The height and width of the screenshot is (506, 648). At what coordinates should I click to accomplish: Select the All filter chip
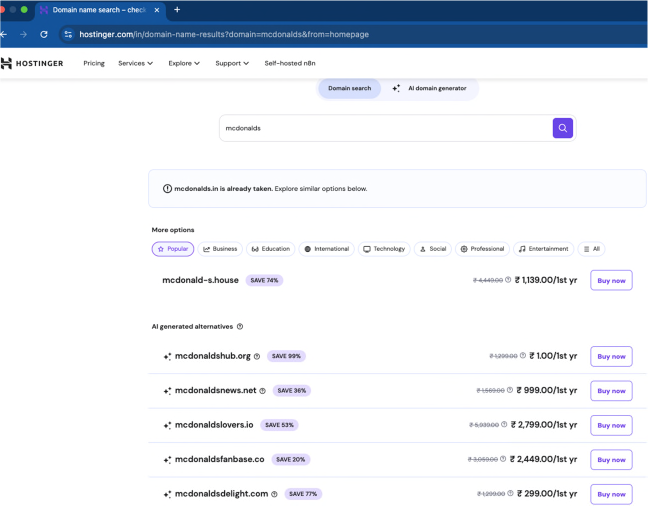pos(591,249)
